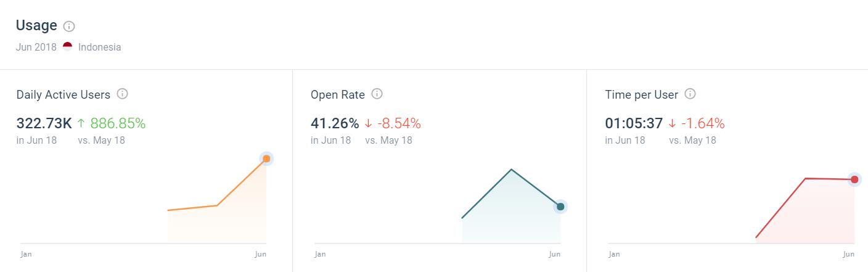Click the Open Rate info icon
Viewport: 868px width, 272px height.
click(x=377, y=94)
